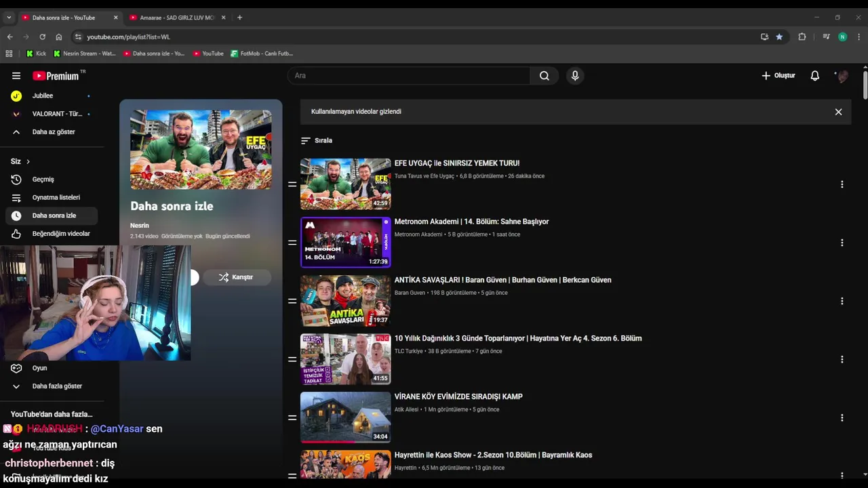Open Chrome profile N avatar
Image resolution: width=868 pixels, height=488 pixels.
pyautogui.click(x=842, y=37)
